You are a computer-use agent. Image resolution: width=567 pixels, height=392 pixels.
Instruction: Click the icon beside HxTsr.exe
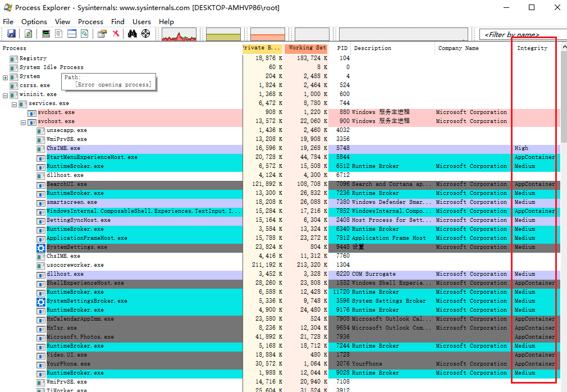(41, 329)
